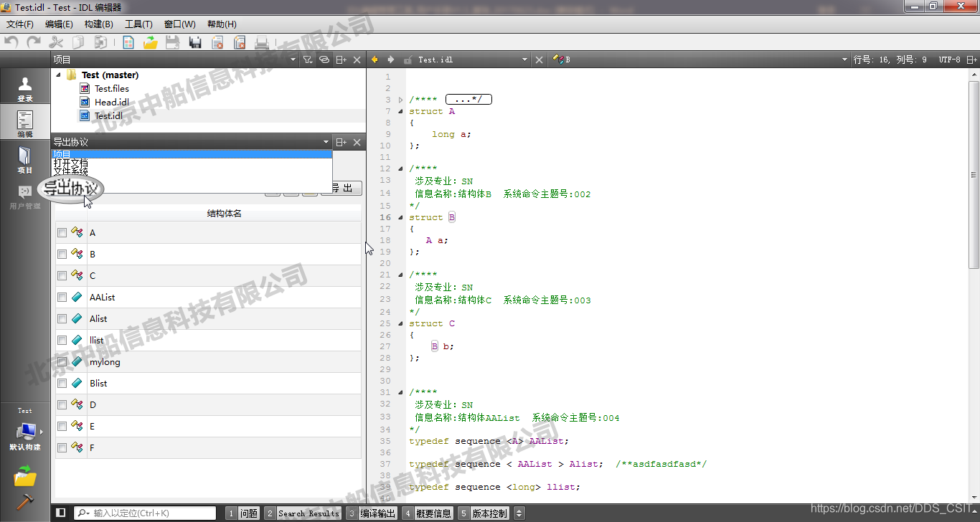This screenshot has width=980, height=522.
Task: Click the close all documents toolbar icon
Action: pos(240,42)
